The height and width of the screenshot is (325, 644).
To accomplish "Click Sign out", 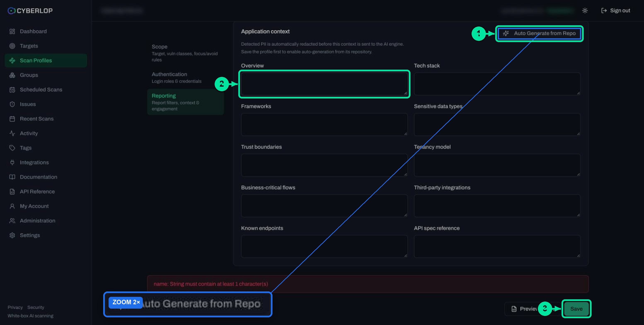I will [615, 11].
